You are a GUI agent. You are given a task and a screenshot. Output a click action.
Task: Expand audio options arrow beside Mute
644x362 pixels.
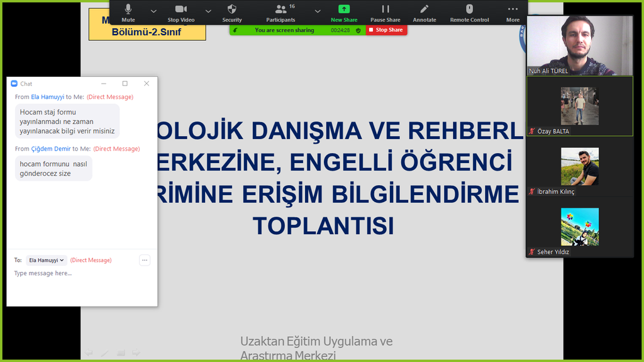(153, 11)
